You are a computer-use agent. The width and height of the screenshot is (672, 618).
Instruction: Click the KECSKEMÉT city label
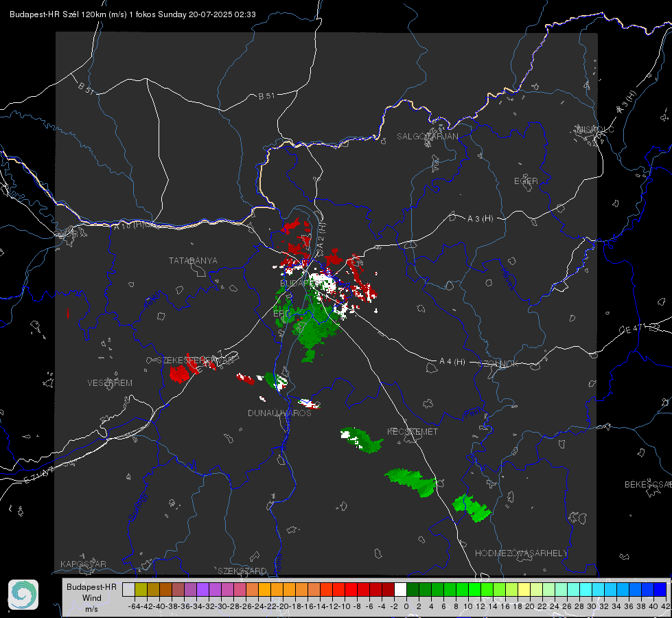pos(413,431)
